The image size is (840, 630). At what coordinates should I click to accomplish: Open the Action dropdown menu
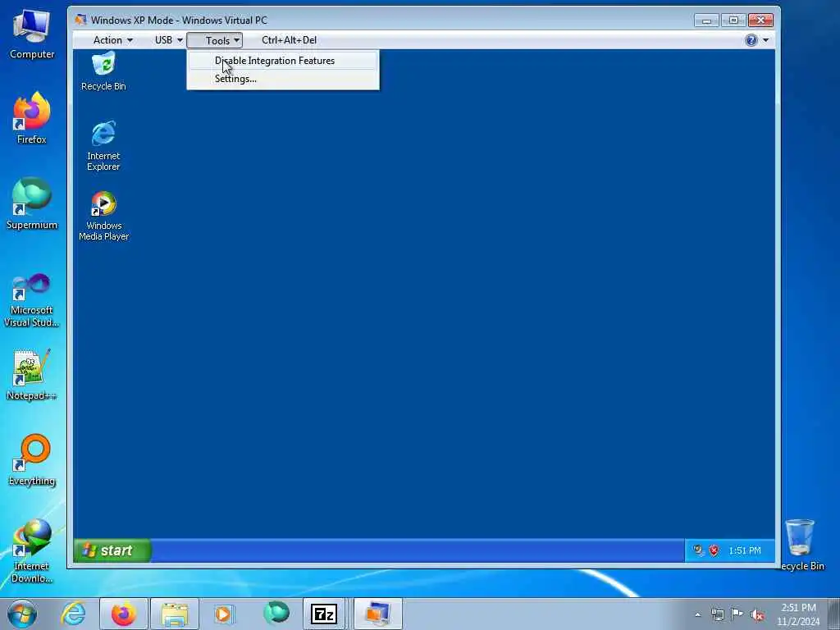(112, 40)
